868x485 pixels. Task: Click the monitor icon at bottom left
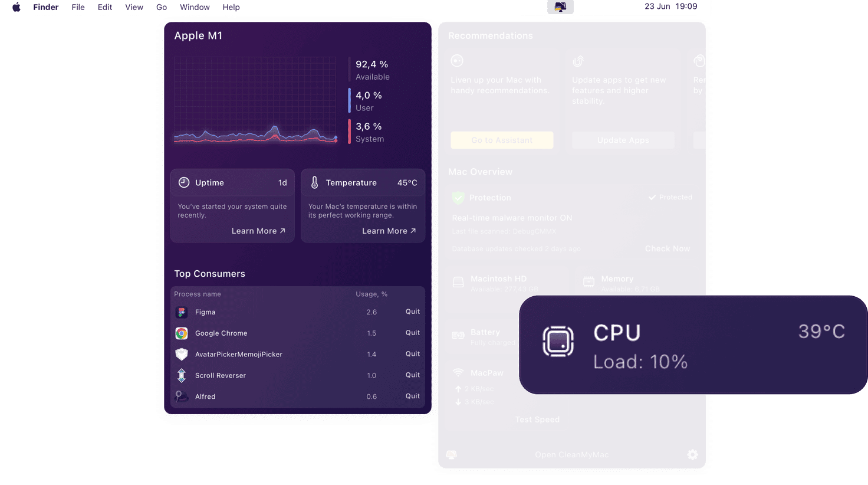click(452, 454)
